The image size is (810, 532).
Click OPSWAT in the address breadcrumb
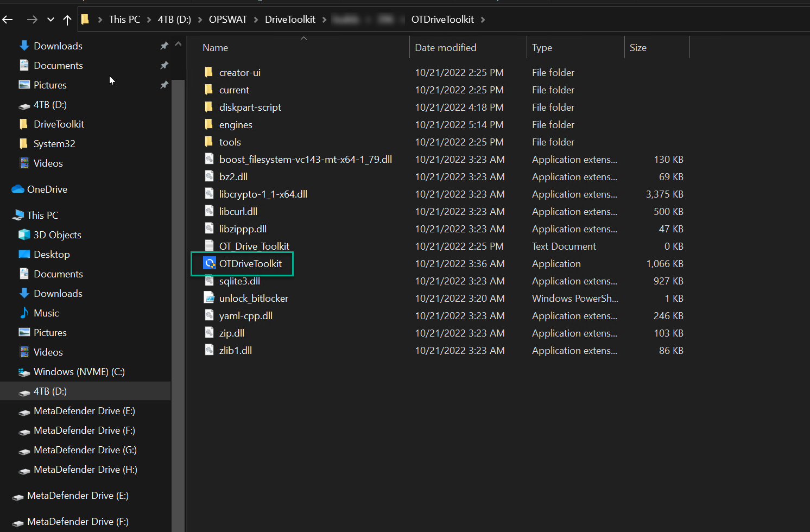[x=227, y=20]
